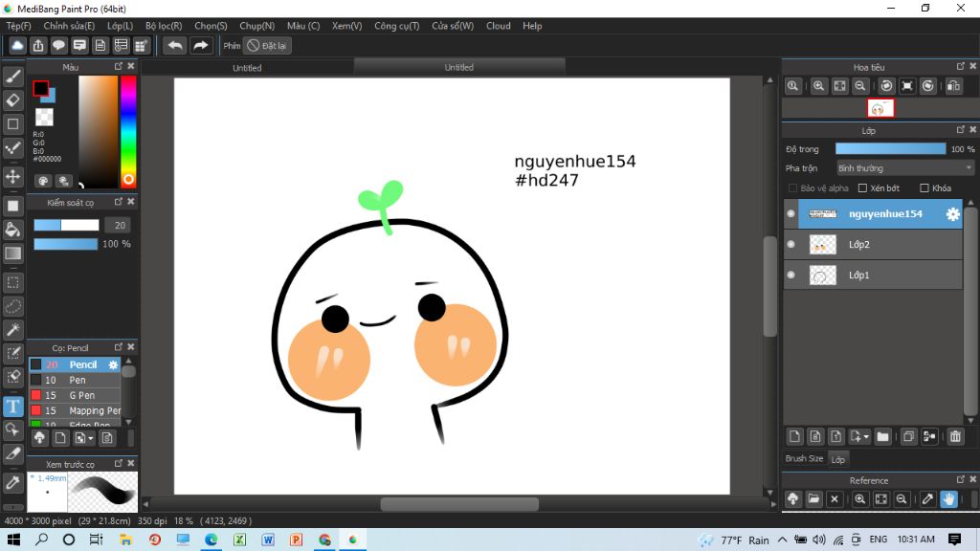Screen dimensions: 980x551
Task: Open File Explorer from the taskbar
Action: [125, 540]
